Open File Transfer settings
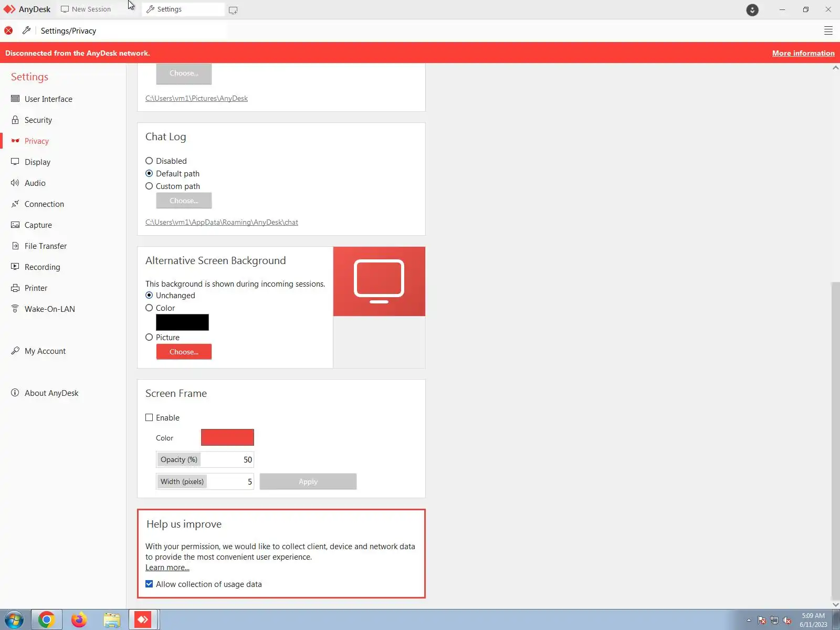Screen dimensions: 840x630 coord(46,246)
